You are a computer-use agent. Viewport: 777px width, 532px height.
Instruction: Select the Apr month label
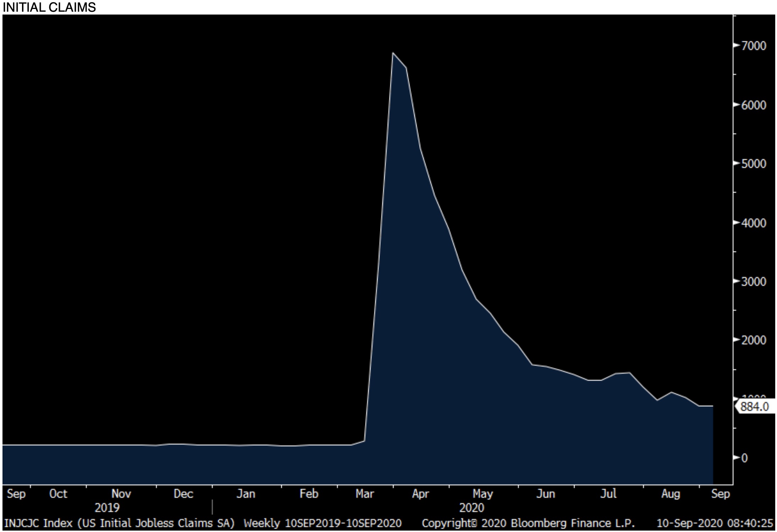[x=420, y=494]
